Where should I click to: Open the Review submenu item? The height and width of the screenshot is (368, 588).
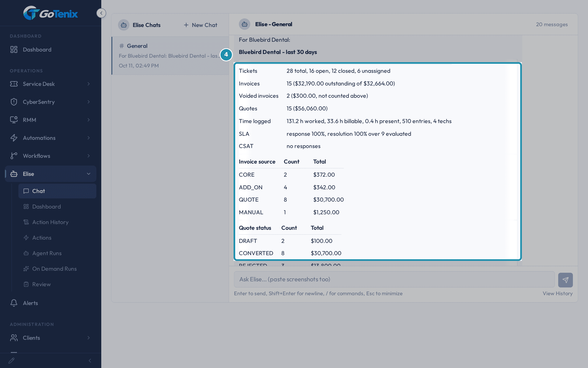57,284
